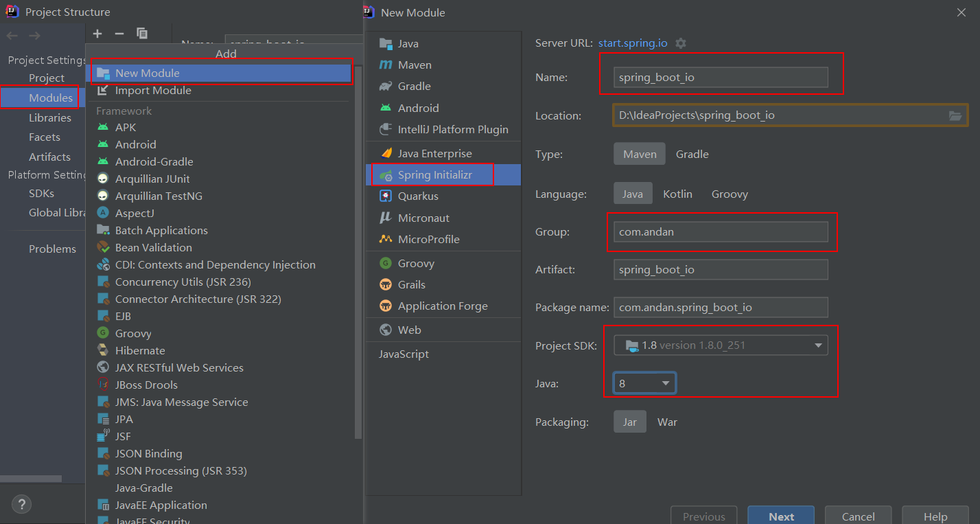
Task: Click the Add list vertical scrollbar
Action: 358,275
